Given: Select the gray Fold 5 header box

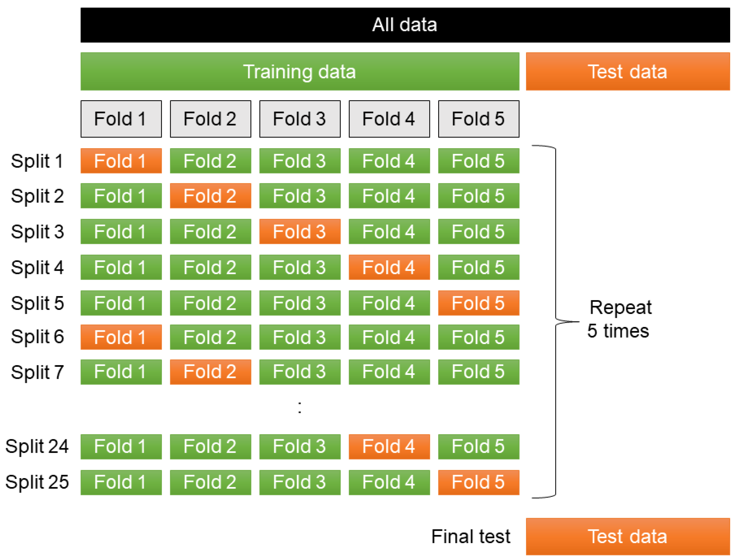Looking at the screenshot, I should pos(478,119).
